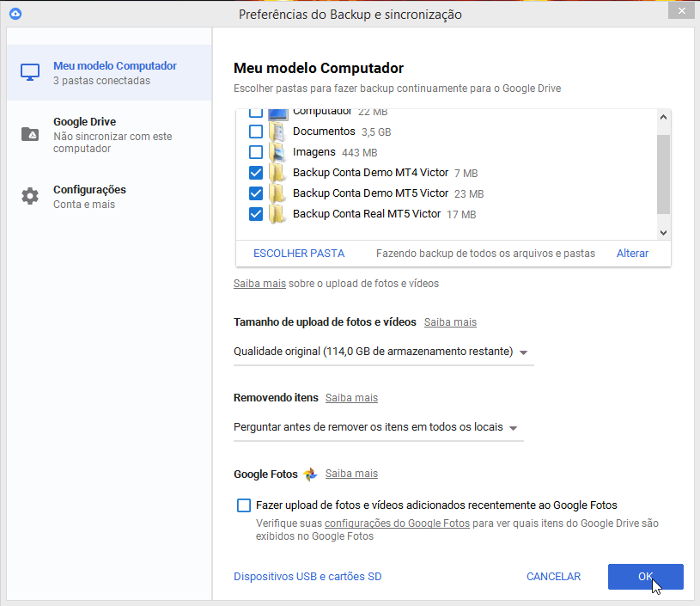Viewport: 700px width, 606px height.
Task: Click the folder list scroll up arrow
Action: coord(663,117)
